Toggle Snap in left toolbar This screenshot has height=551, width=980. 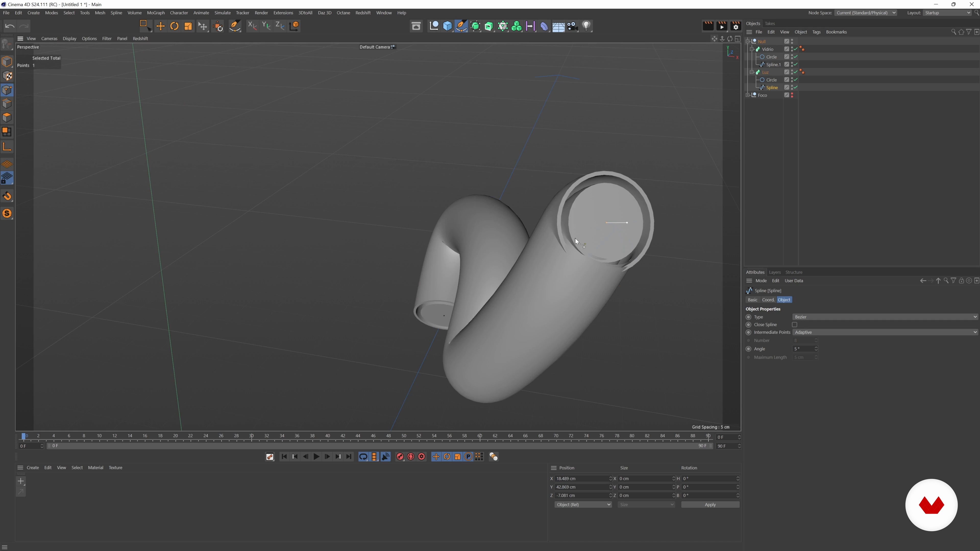(7, 196)
